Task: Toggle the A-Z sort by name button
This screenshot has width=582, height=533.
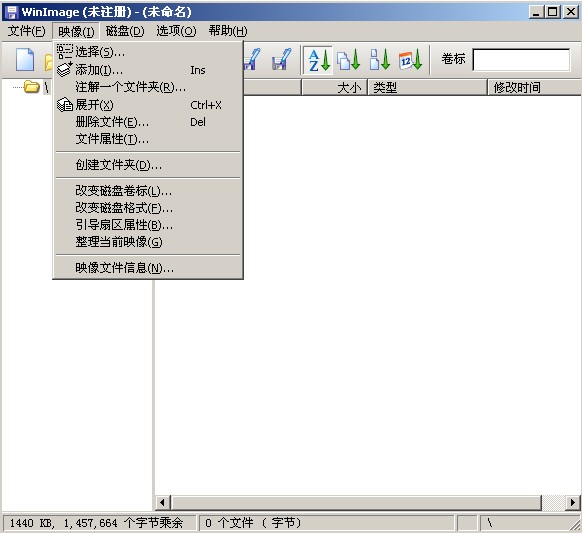Action: [318, 59]
